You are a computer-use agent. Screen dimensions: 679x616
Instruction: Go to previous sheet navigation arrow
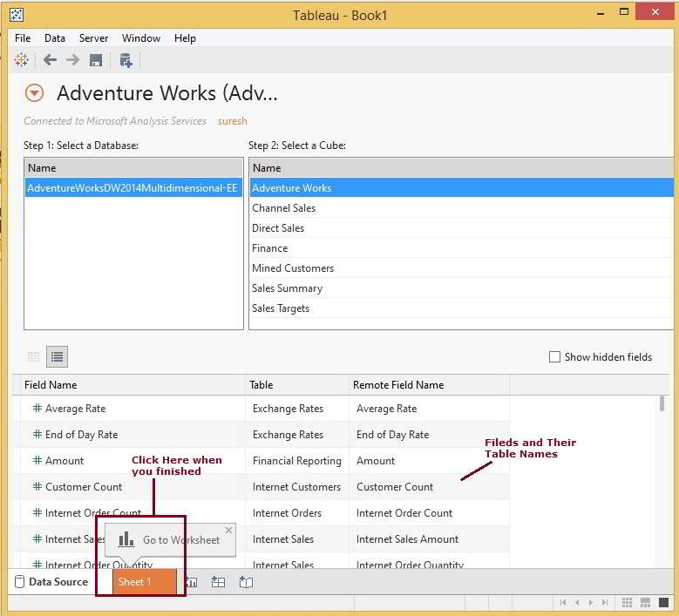[577, 602]
